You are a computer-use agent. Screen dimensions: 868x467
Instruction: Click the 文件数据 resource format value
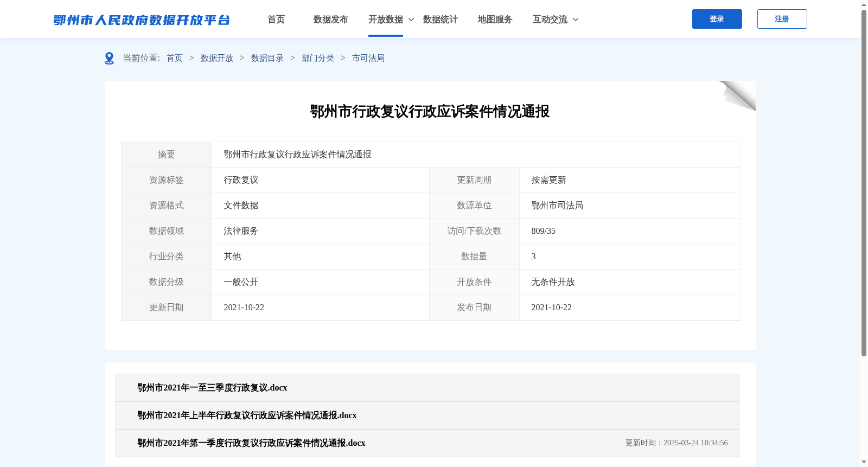coord(241,206)
